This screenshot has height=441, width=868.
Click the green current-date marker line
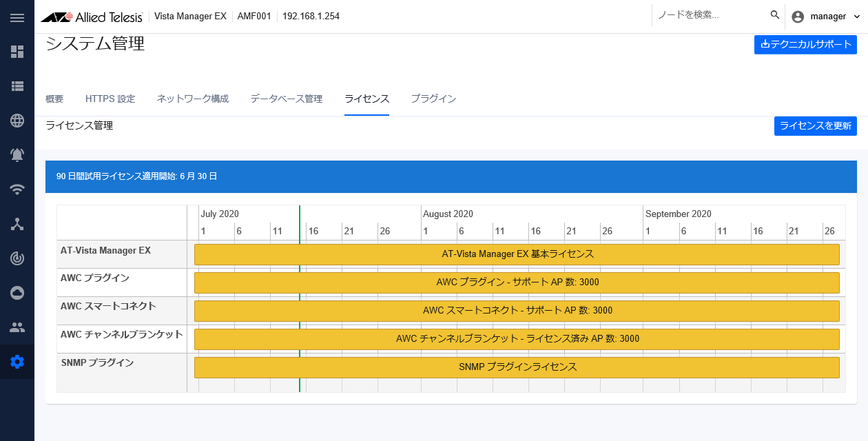pyautogui.click(x=300, y=298)
